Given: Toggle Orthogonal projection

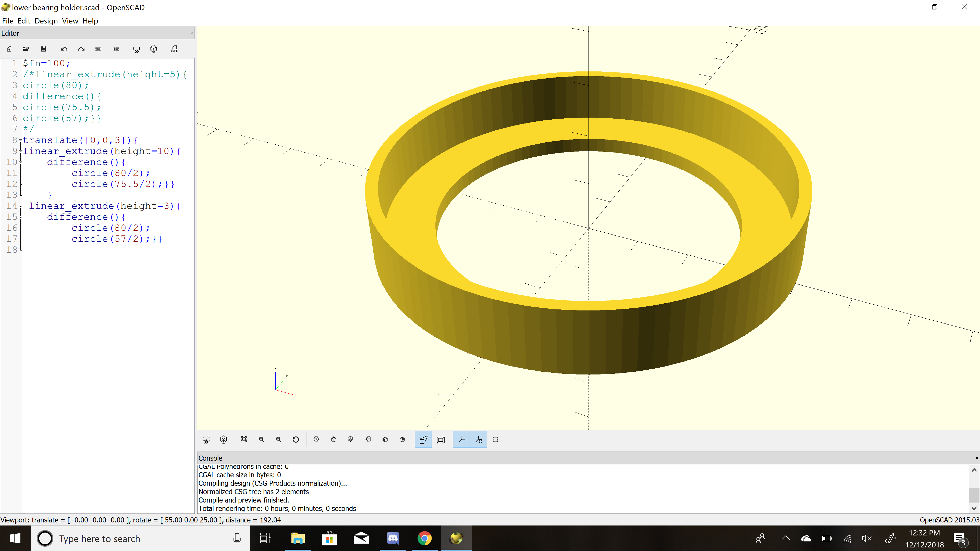Looking at the screenshot, I should pyautogui.click(x=440, y=440).
